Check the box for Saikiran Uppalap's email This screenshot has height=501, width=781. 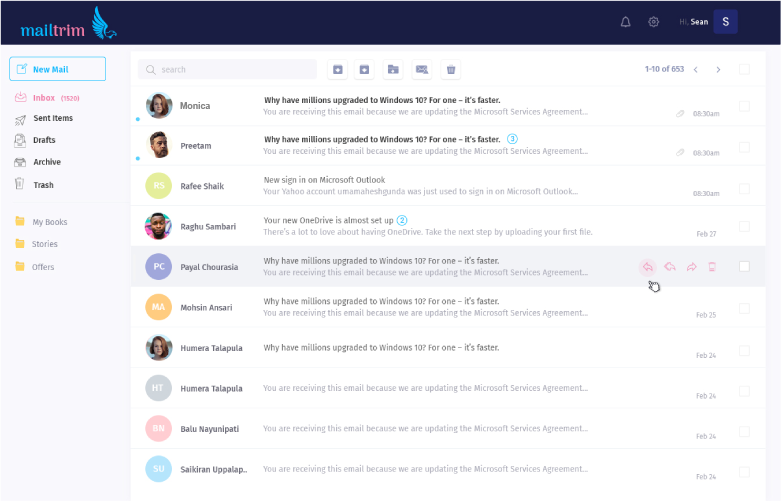click(x=744, y=472)
